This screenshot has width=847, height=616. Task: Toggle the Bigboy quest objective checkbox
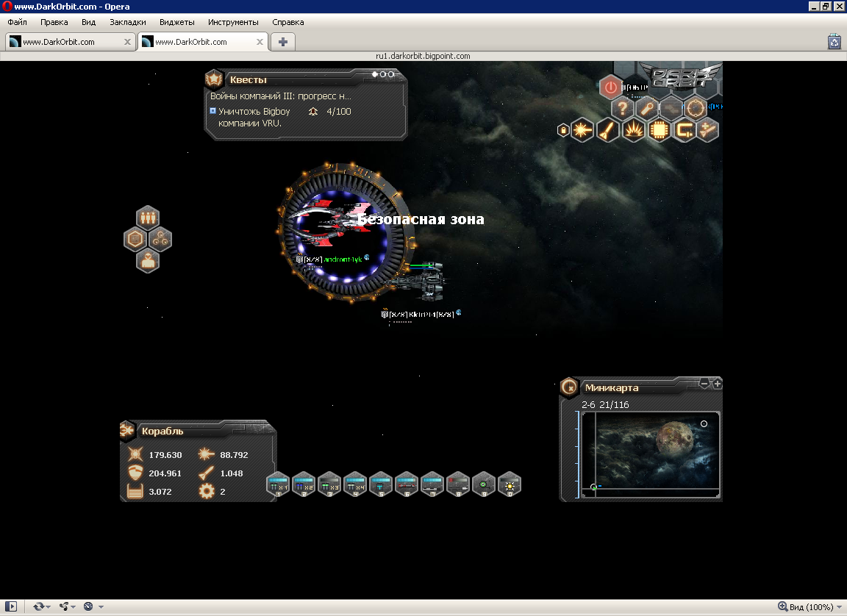click(212, 111)
